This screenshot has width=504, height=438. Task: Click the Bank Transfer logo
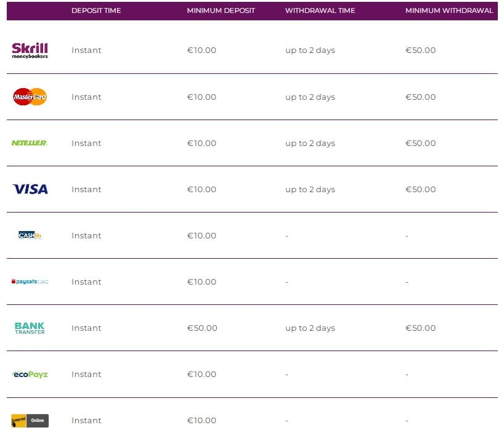(30, 328)
